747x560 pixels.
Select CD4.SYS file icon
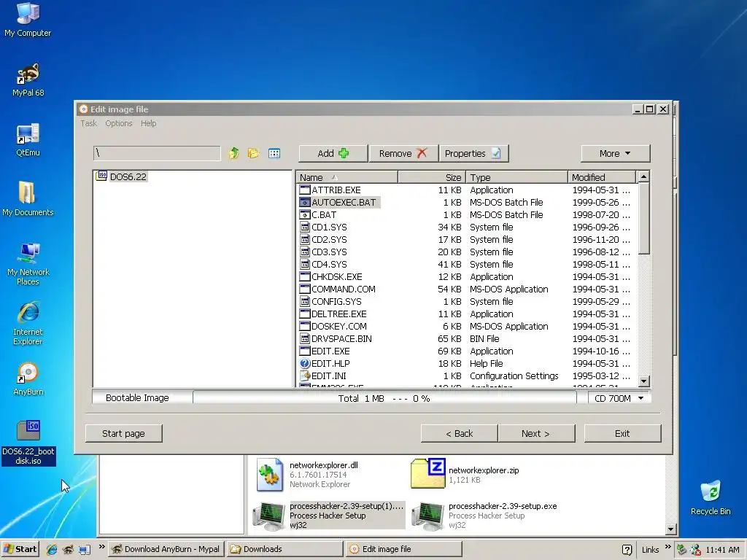tap(305, 264)
